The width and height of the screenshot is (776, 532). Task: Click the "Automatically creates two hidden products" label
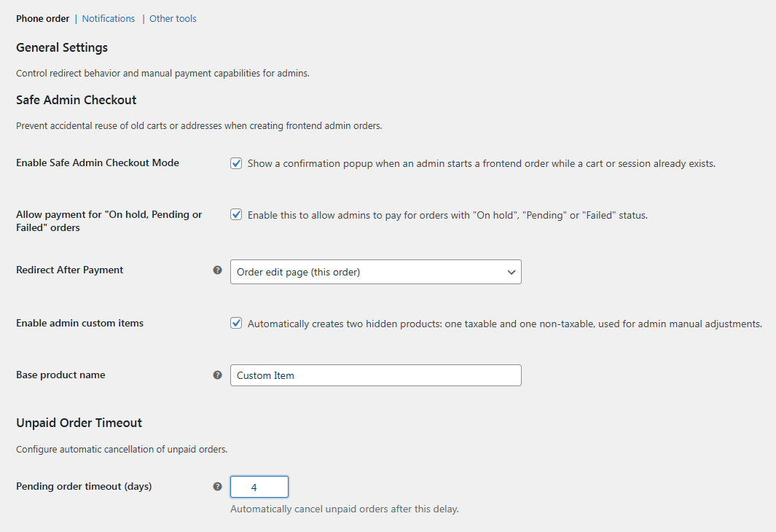tap(504, 324)
